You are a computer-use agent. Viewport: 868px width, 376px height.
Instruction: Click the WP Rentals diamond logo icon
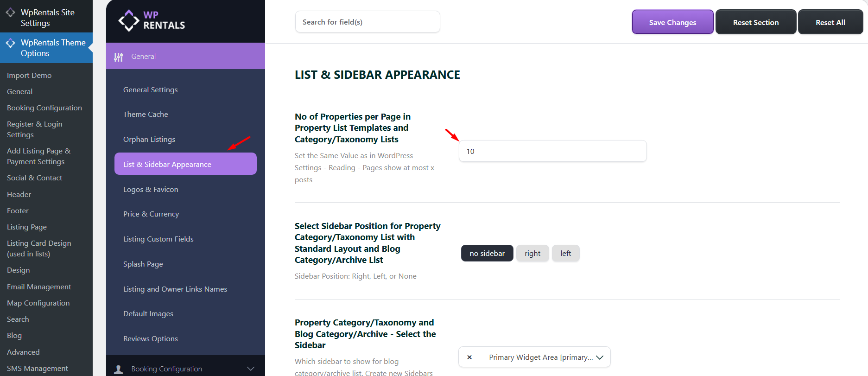point(128,20)
